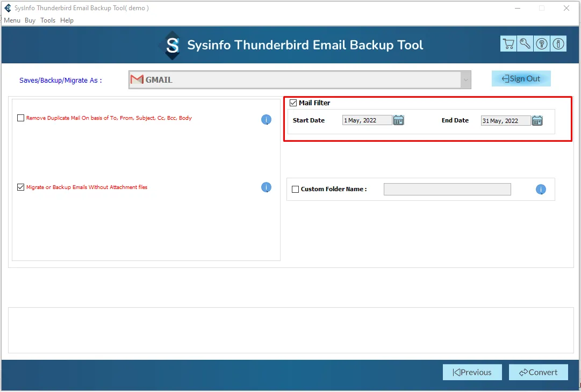Show info for Custom Folder Name

click(541, 190)
